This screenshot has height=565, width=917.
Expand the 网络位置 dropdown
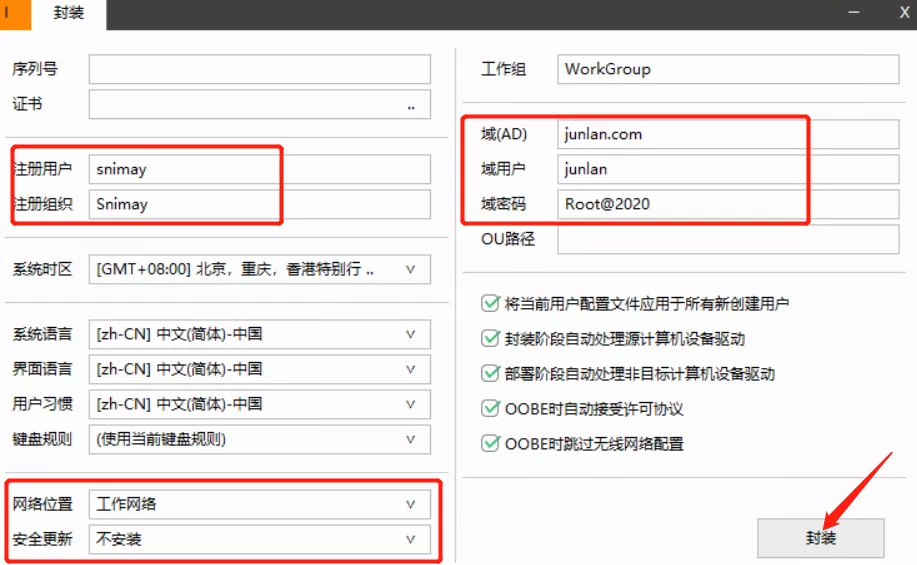click(x=410, y=504)
